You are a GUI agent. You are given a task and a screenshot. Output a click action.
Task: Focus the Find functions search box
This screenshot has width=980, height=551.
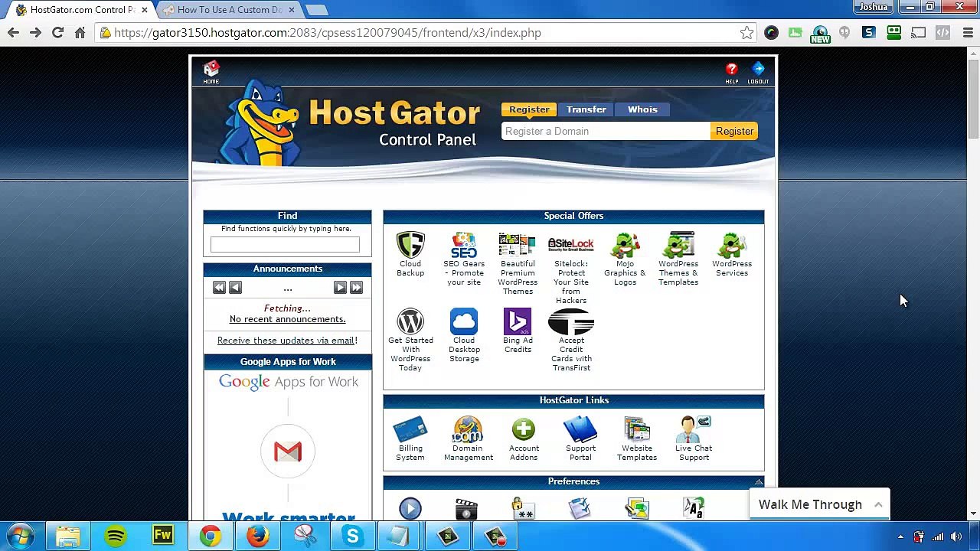(285, 244)
